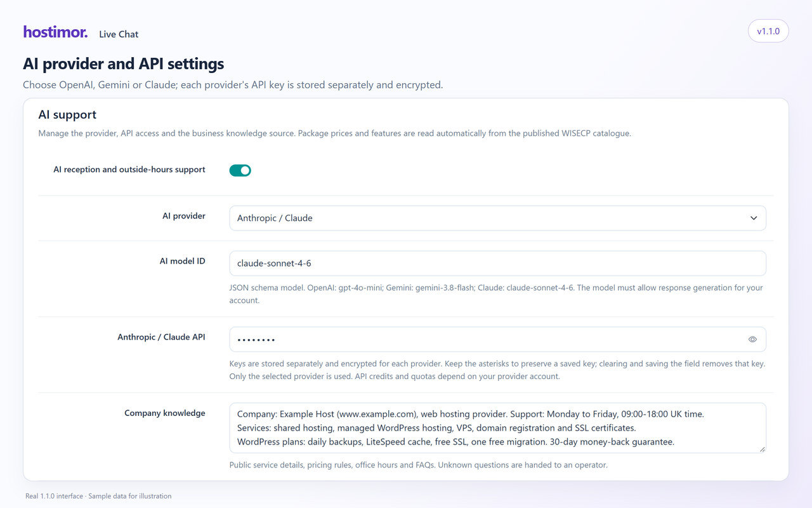Click the Live Chat label
This screenshot has width=812, height=508.
pos(119,34)
